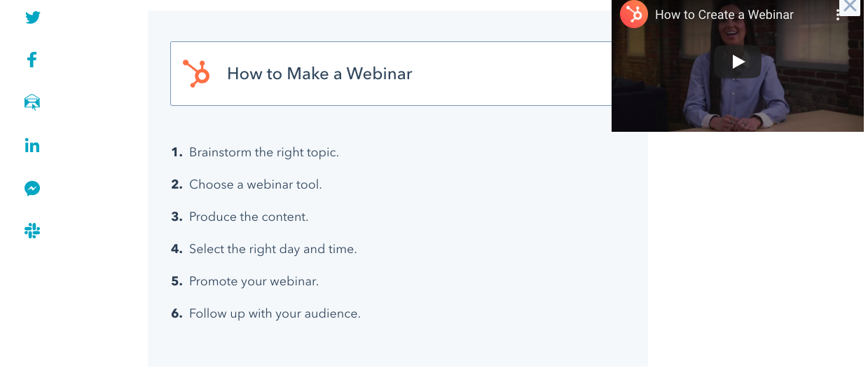Jump to 'Brainstorm the right topic' step

click(263, 152)
